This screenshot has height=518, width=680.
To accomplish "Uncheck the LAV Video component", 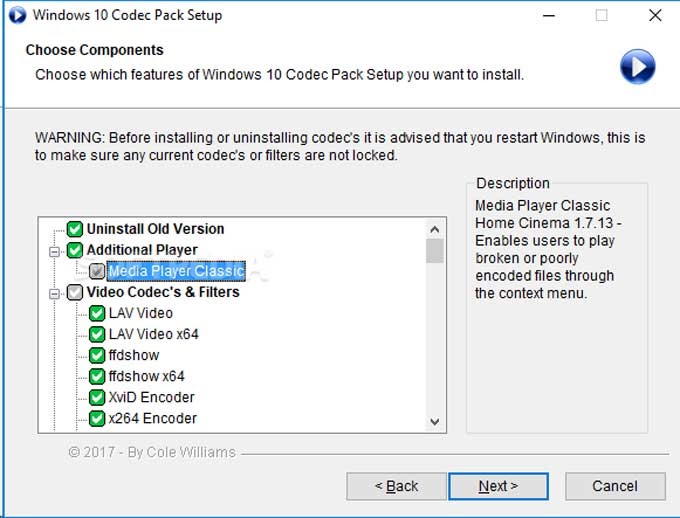I will point(97,313).
